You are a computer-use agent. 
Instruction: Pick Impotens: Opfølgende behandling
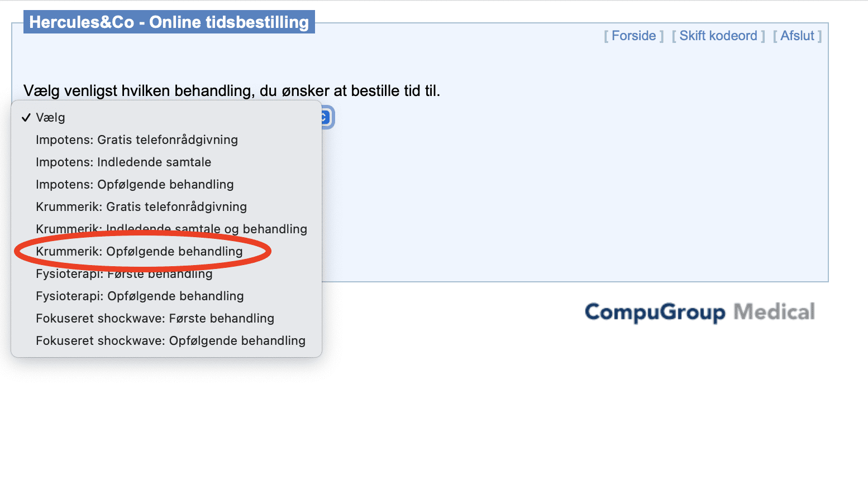pos(166,184)
